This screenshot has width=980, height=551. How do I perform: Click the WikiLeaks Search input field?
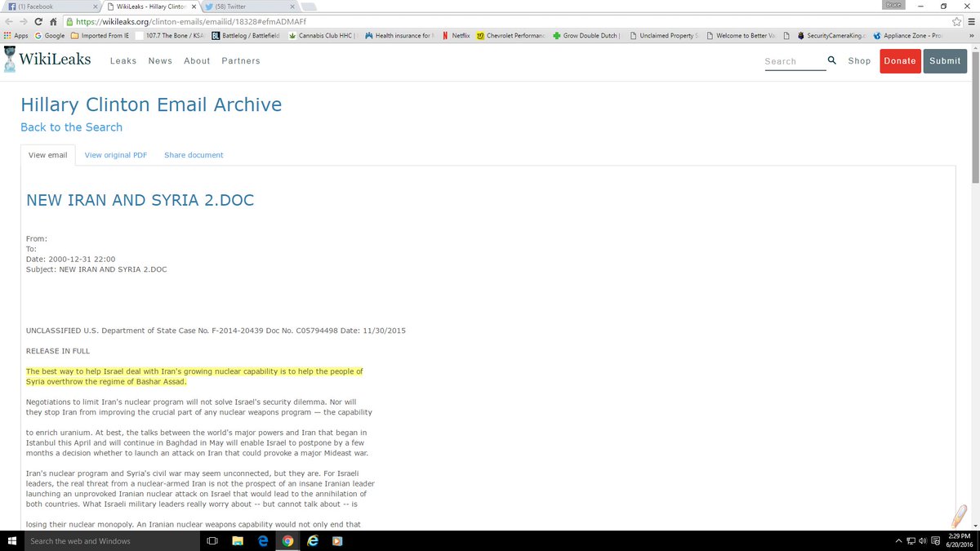793,61
